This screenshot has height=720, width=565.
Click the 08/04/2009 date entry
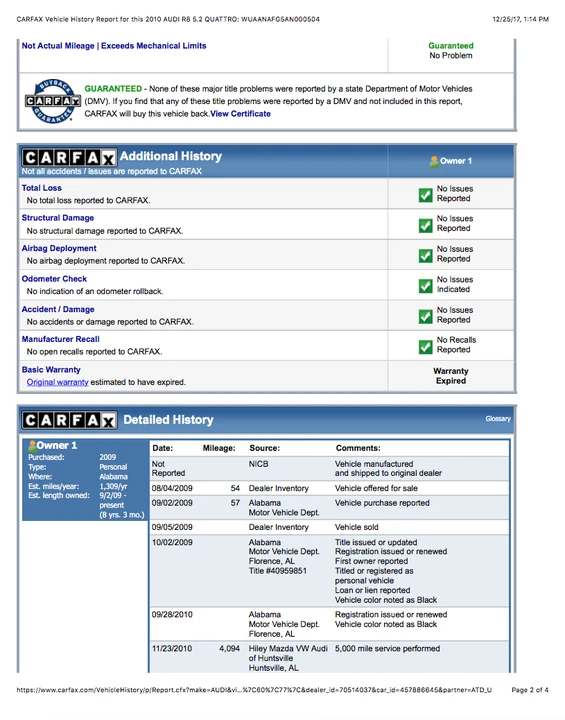[x=172, y=489]
